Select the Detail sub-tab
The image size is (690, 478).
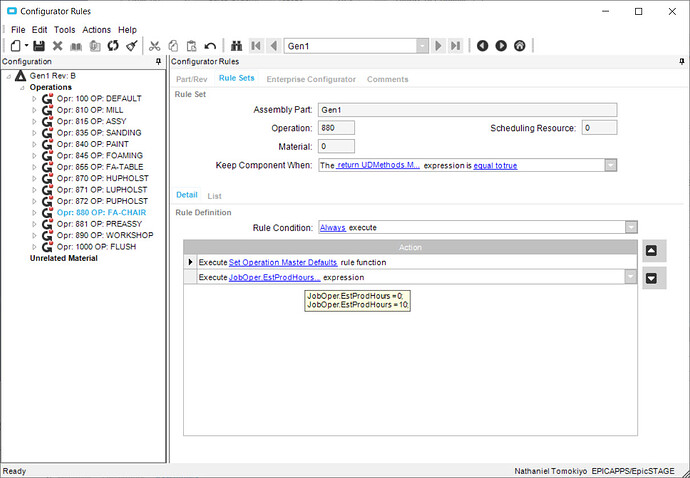pos(187,195)
